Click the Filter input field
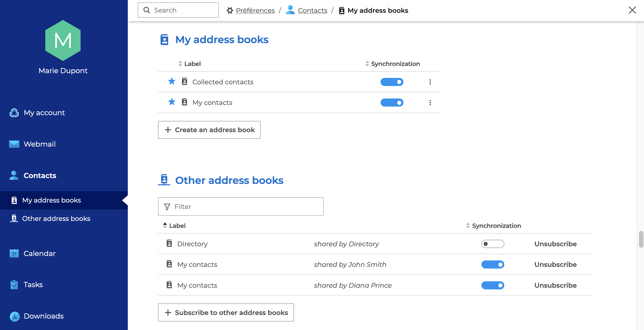Image resolution: width=644 pixels, height=330 pixels. [241, 206]
